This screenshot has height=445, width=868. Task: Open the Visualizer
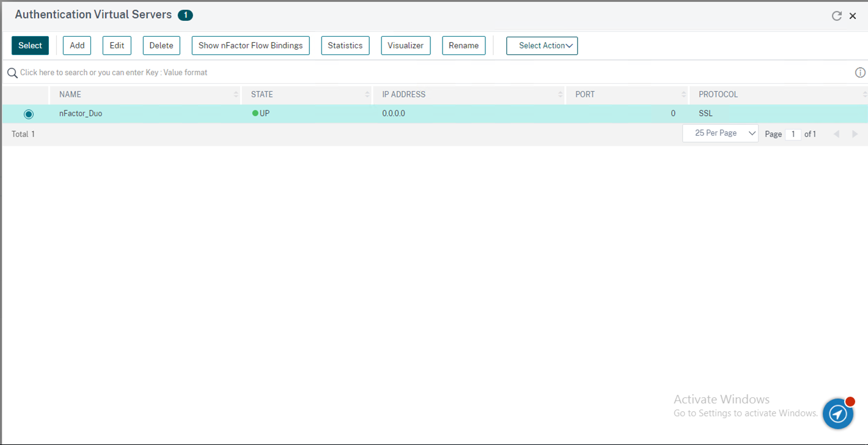pyautogui.click(x=405, y=46)
